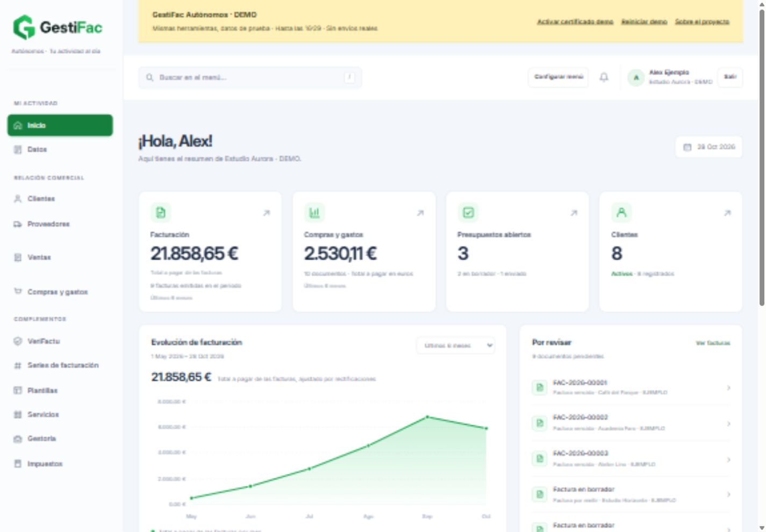This screenshot has height=532, width=766.
Task: Open Compras y gastos in the sidebar
Action: click(x=60, y=292)
